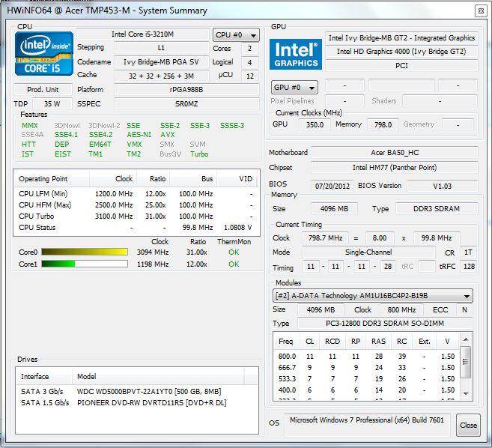
Task: Click the timing table scroll up arrow
Action: (x=467, y=339)
